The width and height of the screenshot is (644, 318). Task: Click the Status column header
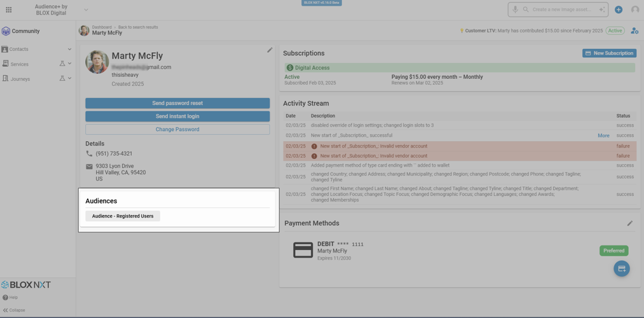click(x=623, y=116)
